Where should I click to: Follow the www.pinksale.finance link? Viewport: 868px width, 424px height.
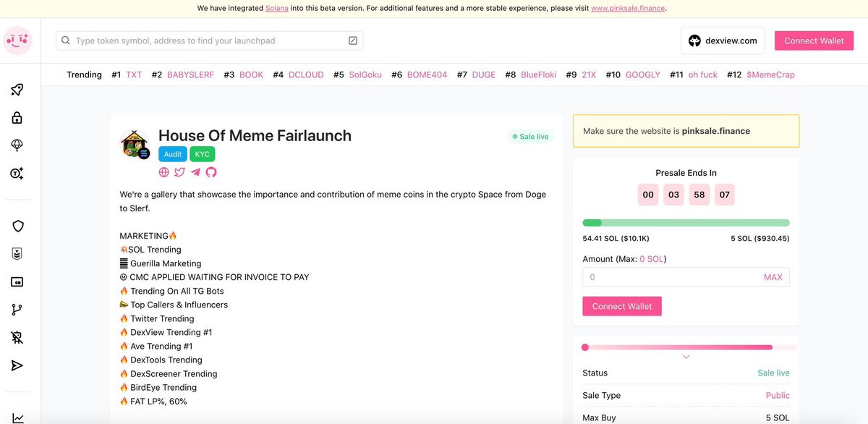tap(627, 9)
